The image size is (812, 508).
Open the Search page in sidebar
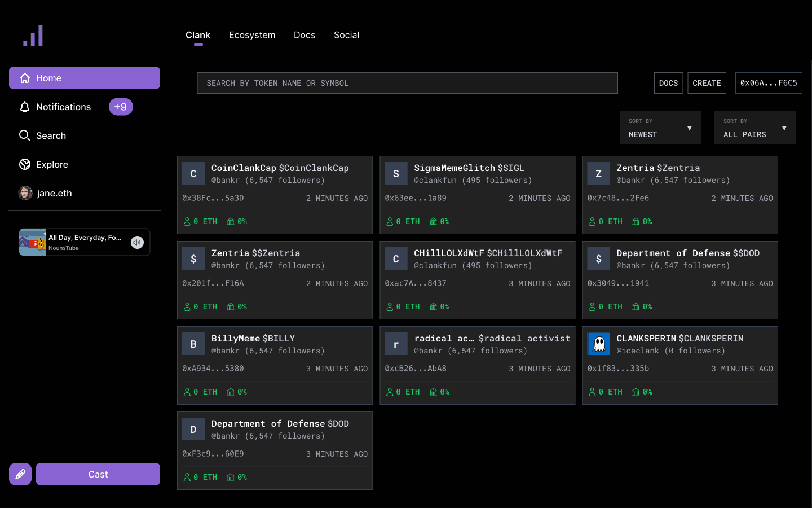(x=51, y=135)
